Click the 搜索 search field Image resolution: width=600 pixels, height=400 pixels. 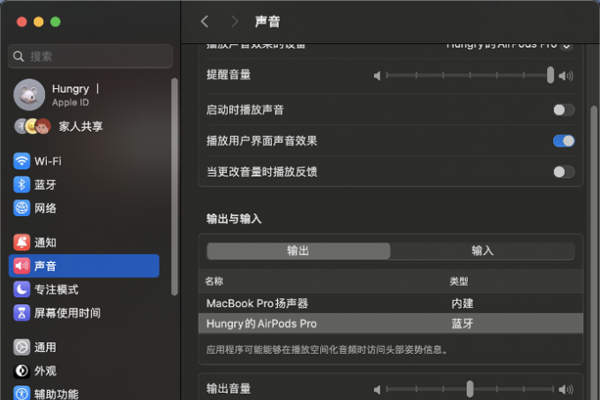(x=90, y=57)
